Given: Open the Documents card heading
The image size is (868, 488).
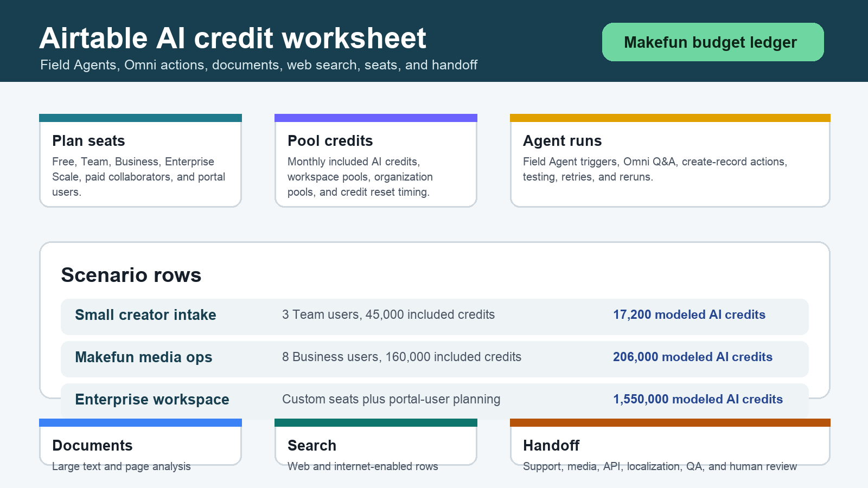Looking at the screenshot, I should point(92,445).
